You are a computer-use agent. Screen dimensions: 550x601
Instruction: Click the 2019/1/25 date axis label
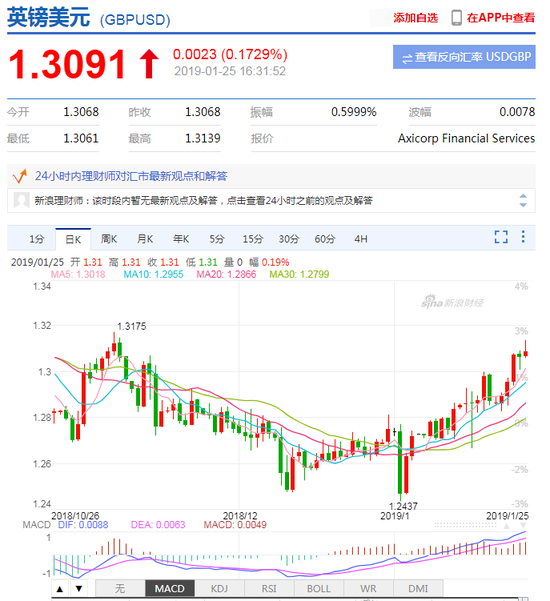coord(507,516)
